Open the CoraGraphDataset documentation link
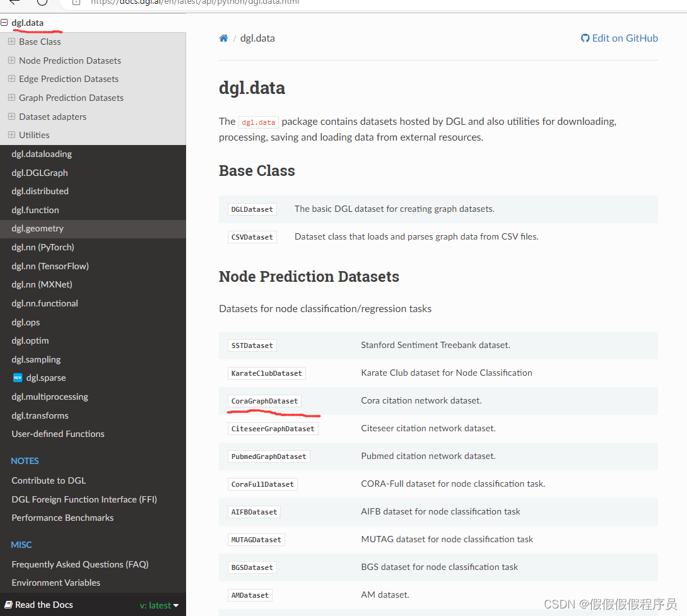This screenshot has height=616, width=687. click(x=264, y=400)
